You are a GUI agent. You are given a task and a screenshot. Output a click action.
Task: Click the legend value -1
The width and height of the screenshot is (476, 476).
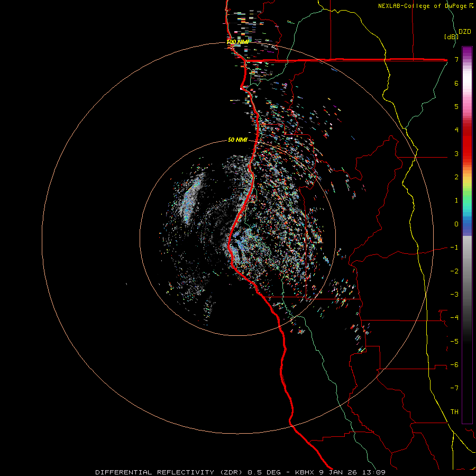454,248
